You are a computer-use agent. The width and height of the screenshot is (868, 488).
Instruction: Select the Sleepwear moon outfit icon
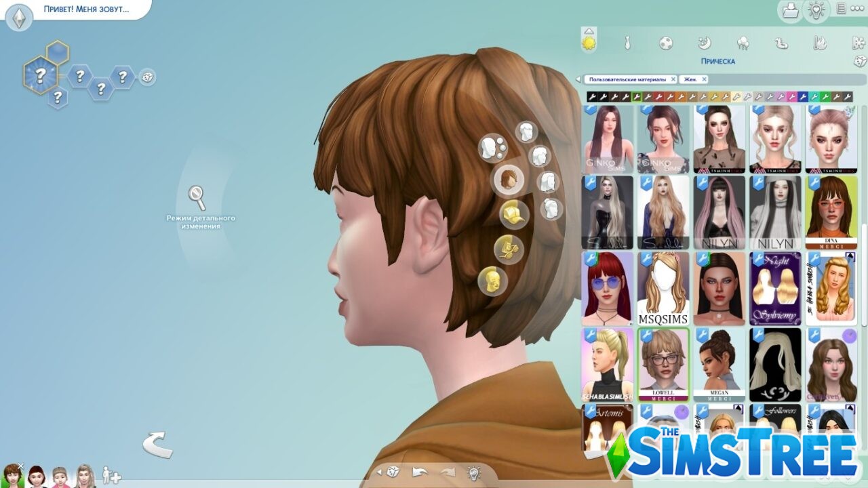pyautogui.click(x=705, y=43)
